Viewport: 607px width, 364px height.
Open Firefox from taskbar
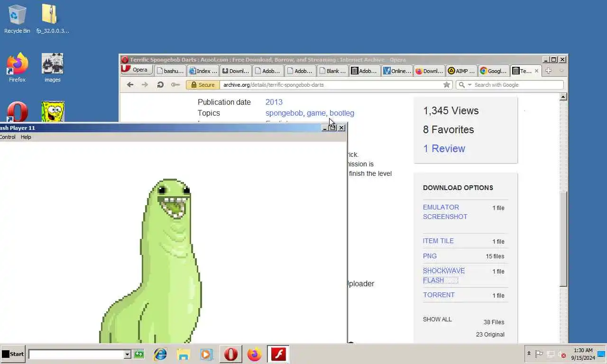click(x=255, y=354)
